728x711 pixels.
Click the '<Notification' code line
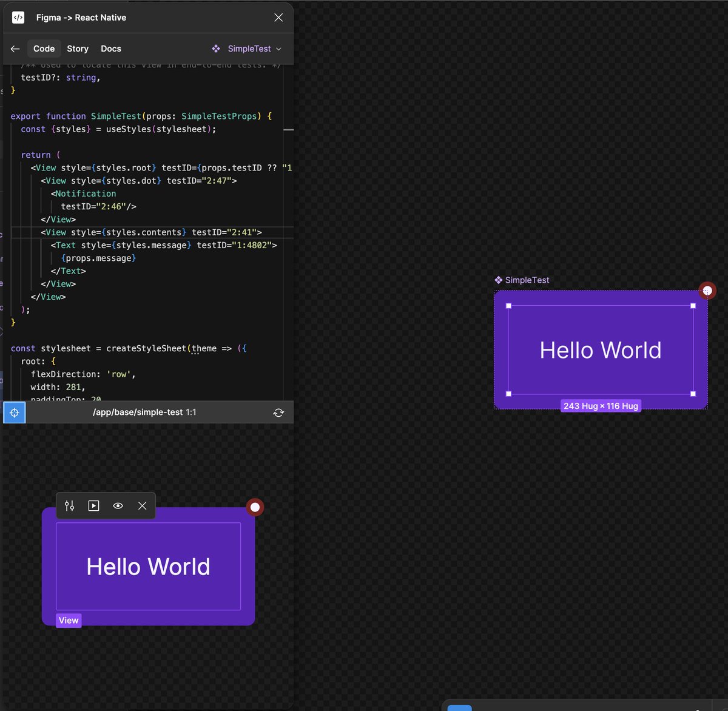[84, 194]
